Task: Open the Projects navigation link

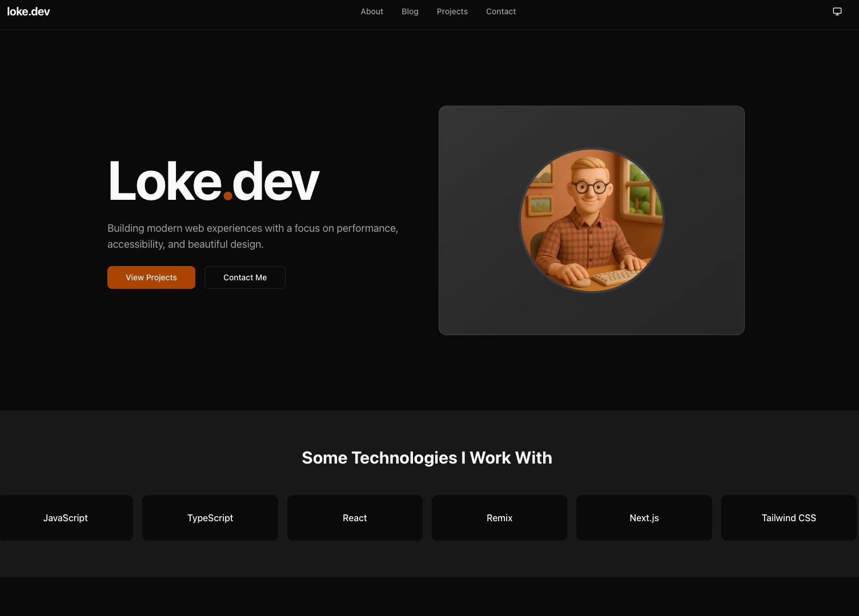Action: 452,11
